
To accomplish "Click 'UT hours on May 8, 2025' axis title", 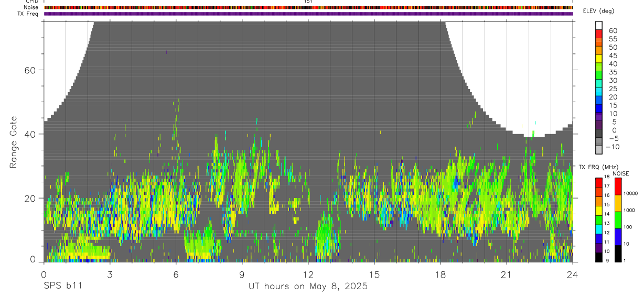I will click(308, 287).
